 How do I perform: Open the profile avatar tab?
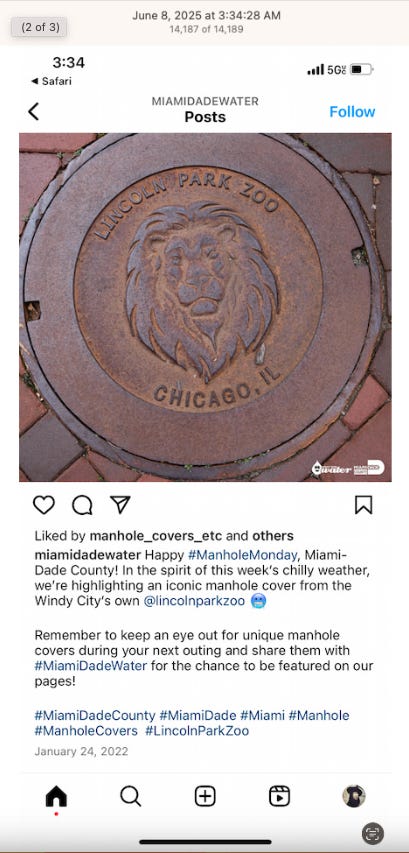tap(354, 796)
